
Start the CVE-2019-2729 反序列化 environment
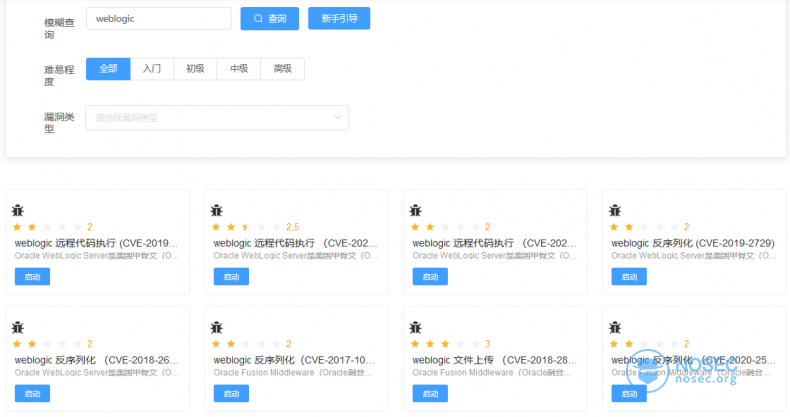[629, 276]
